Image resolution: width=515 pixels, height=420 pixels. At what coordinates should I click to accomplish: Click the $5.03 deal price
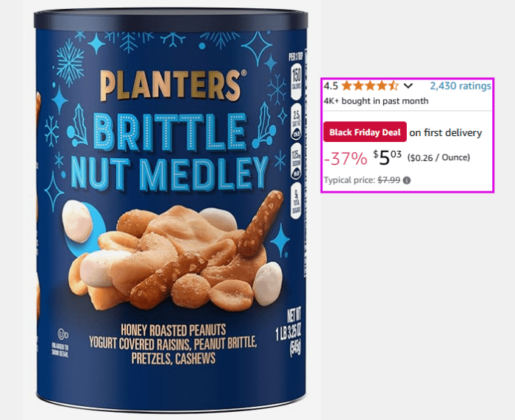coord(387,157)
